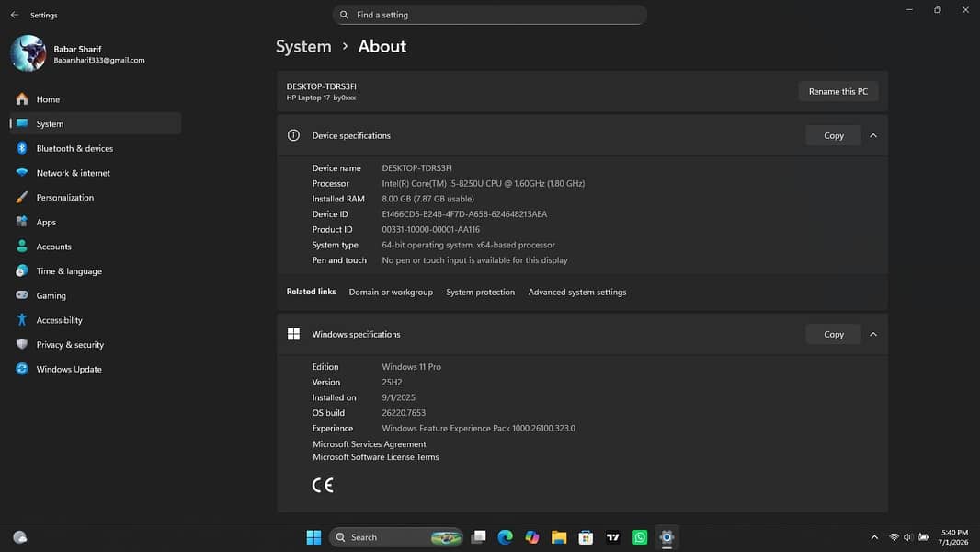Click the Version value 25H2
Image resolution: width=980 pixels, height=552 pixels.
(x=392, y=382)
